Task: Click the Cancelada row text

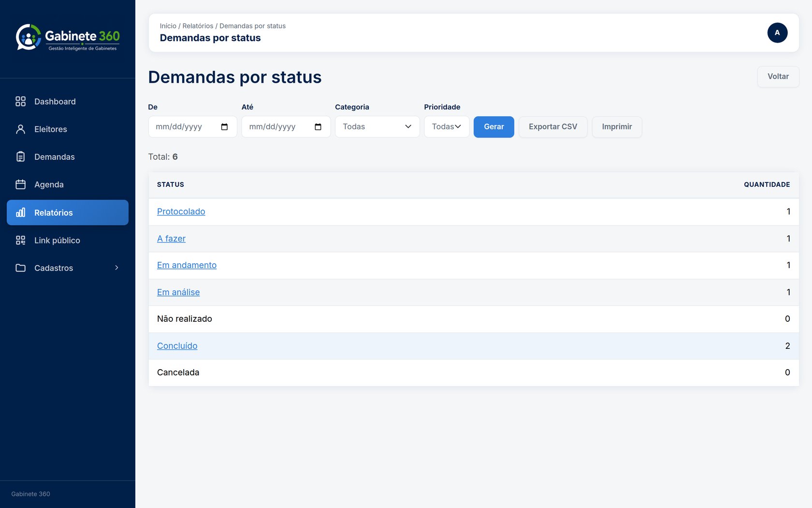Action: coord(178,373)
